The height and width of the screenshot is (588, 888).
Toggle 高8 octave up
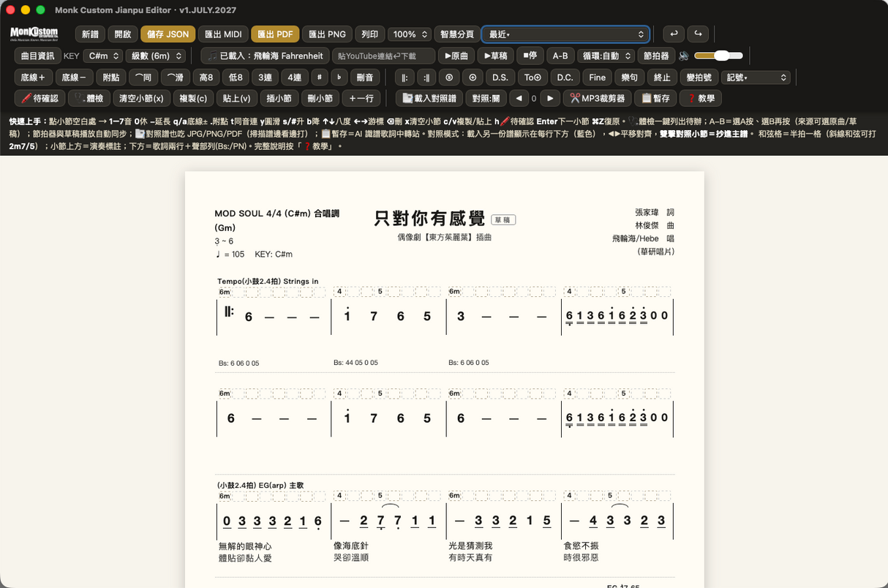pos(205,77)
